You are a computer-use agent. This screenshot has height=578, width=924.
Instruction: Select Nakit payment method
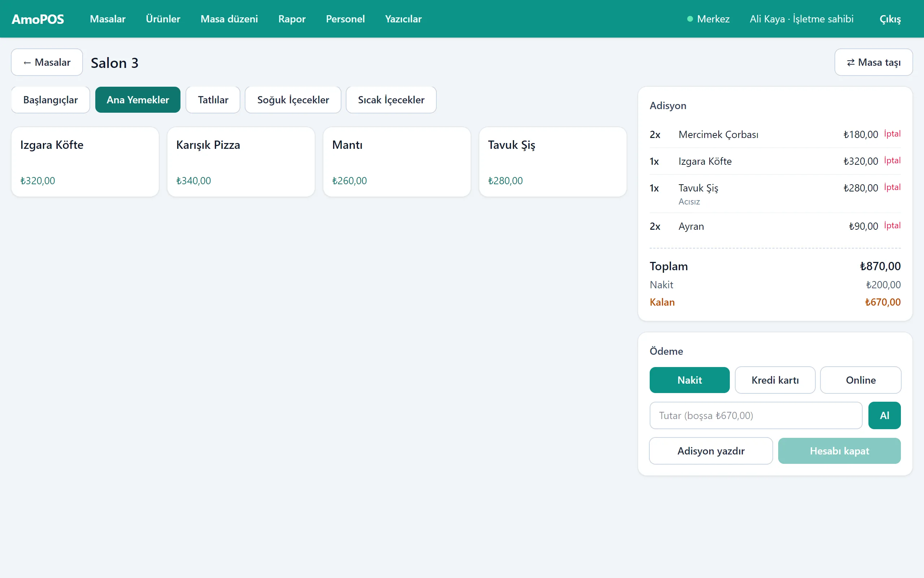[689, 380]
